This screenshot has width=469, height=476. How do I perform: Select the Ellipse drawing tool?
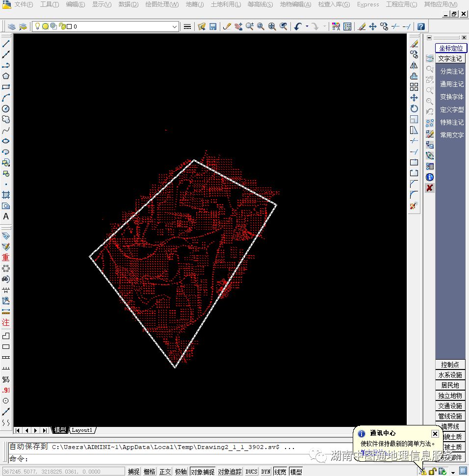click(6, 141)
